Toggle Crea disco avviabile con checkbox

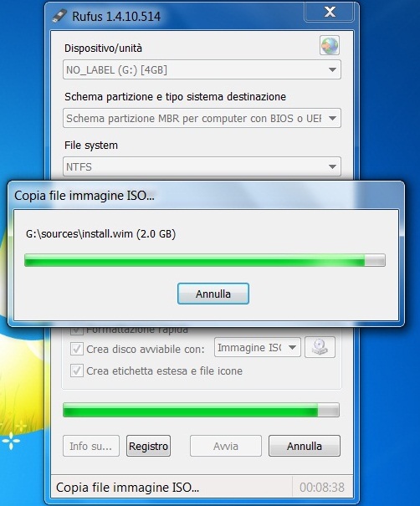point(76,349)
